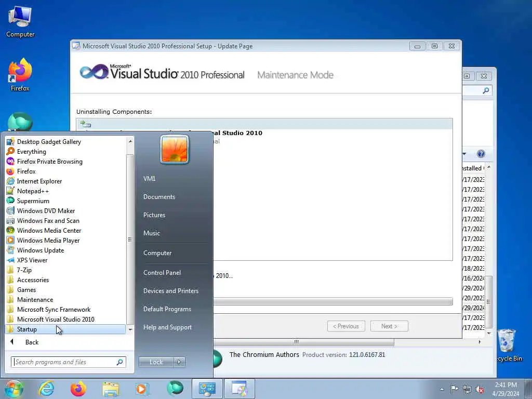
Task: Open the VM1 user folder
Action: (x=149, y=179)
